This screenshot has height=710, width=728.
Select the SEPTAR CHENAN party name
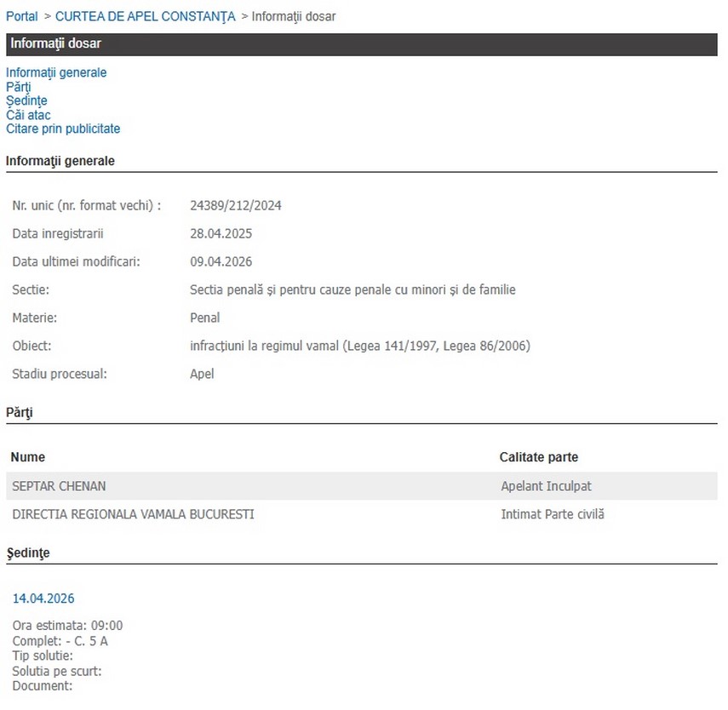(x=59, y=486)
